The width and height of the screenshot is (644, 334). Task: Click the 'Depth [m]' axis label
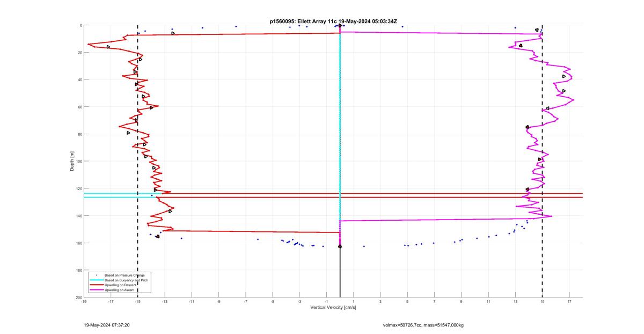pos(71,161)
